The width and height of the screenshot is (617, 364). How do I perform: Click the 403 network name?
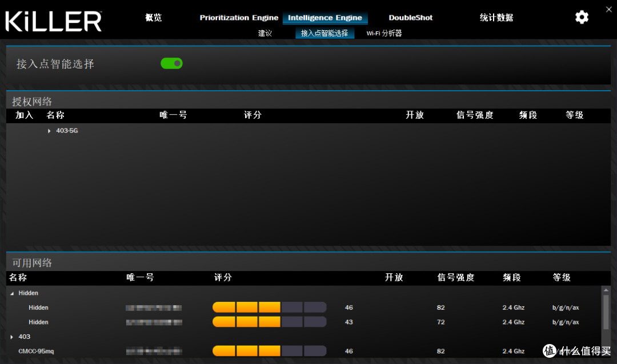(25, 337)
